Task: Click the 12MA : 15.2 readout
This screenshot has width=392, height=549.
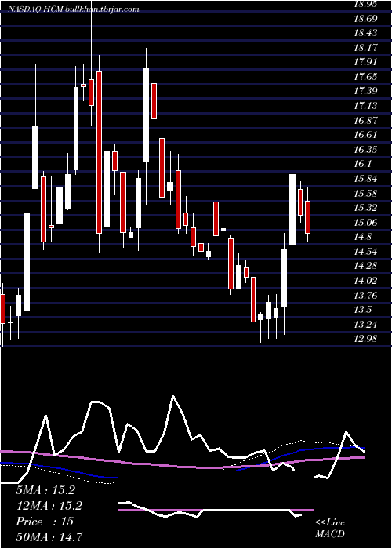Action: click(x=49, y=506)
